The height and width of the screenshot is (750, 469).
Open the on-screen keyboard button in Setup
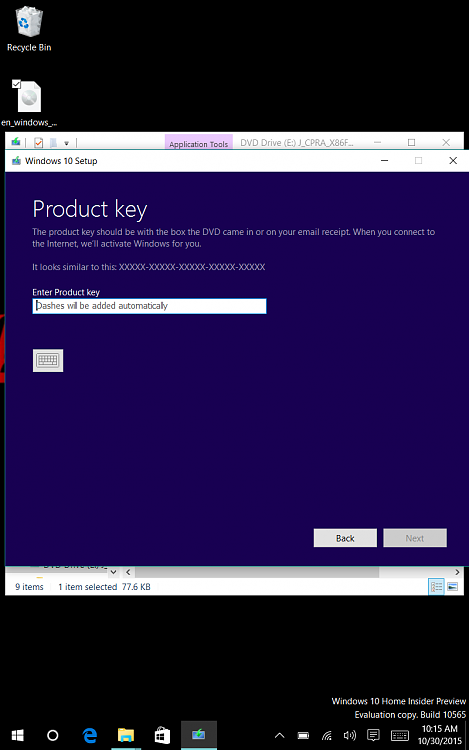point(48,360)
